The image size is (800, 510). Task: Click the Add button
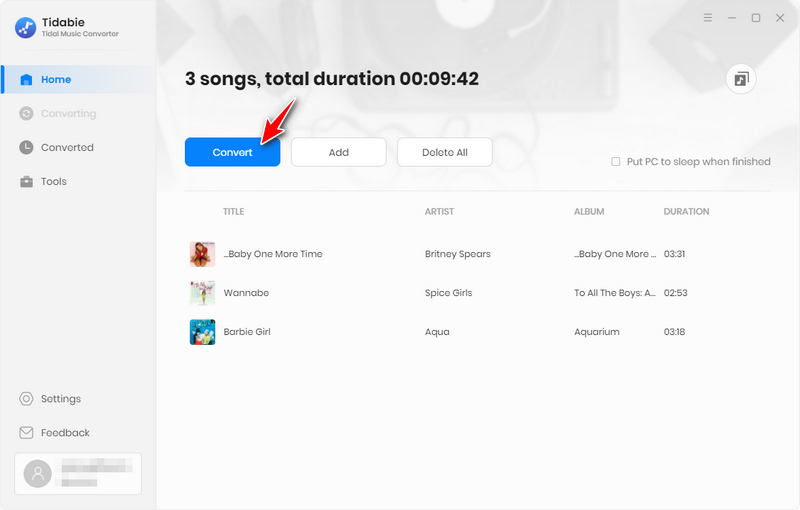click(x=338, y=152)
